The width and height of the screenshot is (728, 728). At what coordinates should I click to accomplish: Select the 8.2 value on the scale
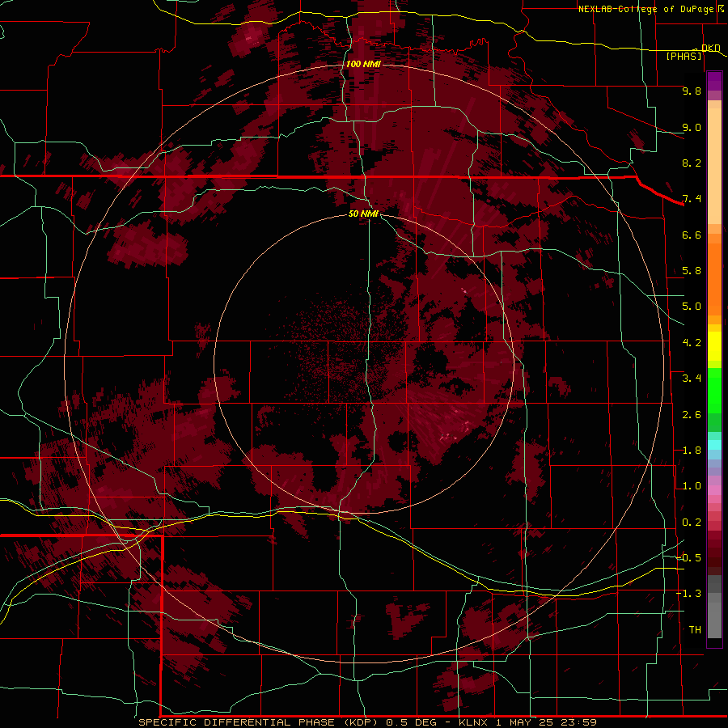pyautogui.click(x=692, y=163)
